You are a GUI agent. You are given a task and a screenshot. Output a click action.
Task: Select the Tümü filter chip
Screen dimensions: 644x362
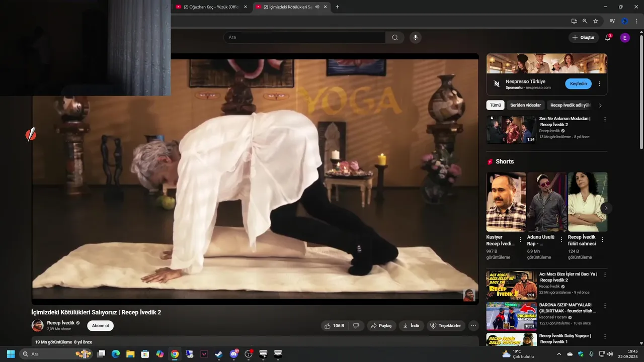pos(496,105)
